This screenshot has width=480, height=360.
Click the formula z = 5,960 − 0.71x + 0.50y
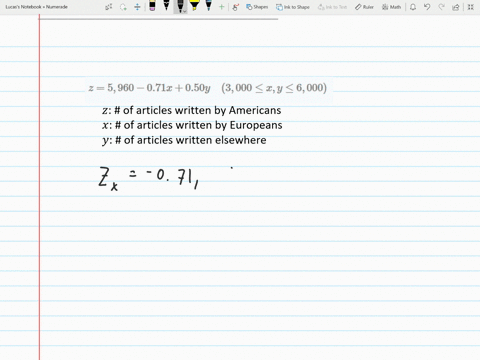coord(149,88)
